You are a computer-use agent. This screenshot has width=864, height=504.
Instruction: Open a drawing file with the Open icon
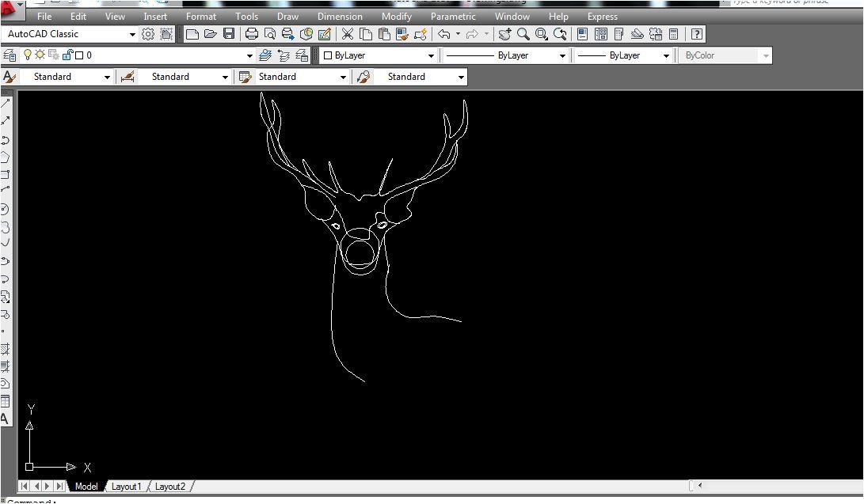coord(211,34)
